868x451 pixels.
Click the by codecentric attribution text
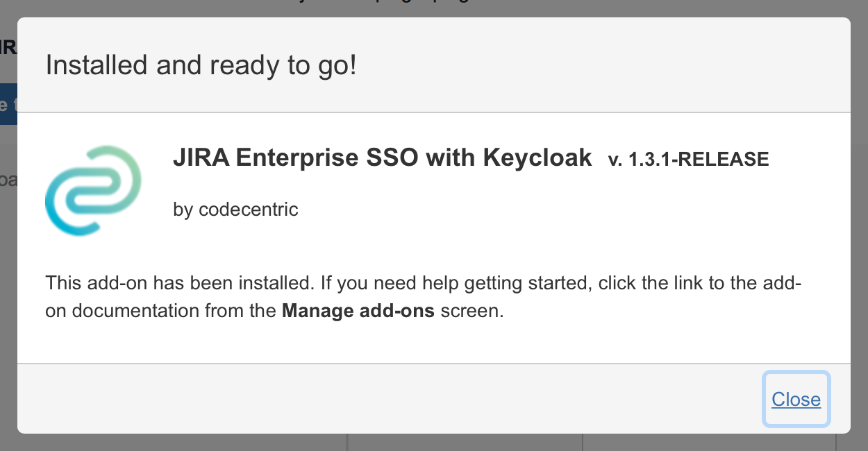tap(235, 209)
